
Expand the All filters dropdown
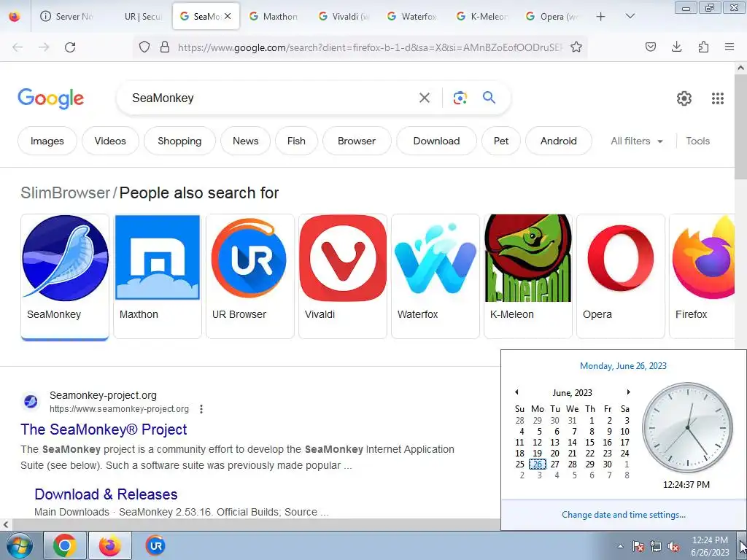(636, 141)
